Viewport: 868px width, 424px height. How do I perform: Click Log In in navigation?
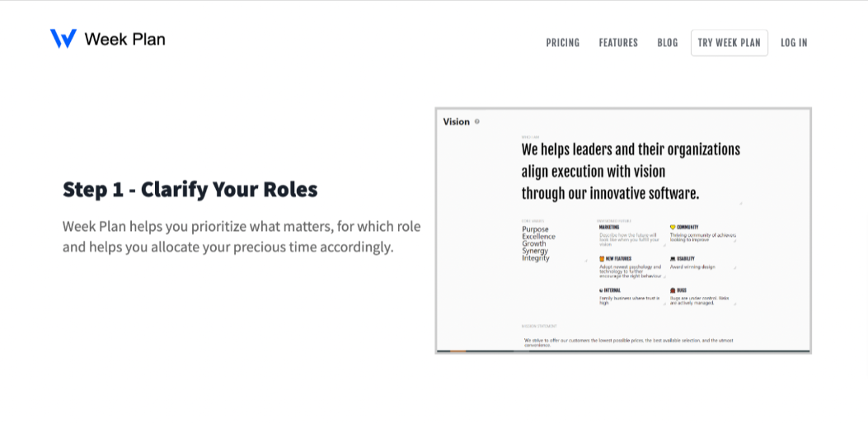794,43
